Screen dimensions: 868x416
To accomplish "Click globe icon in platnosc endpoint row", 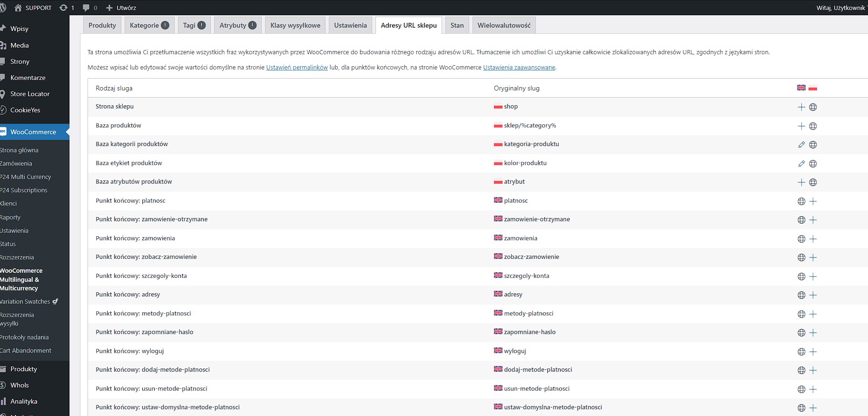I will [801, 201].
